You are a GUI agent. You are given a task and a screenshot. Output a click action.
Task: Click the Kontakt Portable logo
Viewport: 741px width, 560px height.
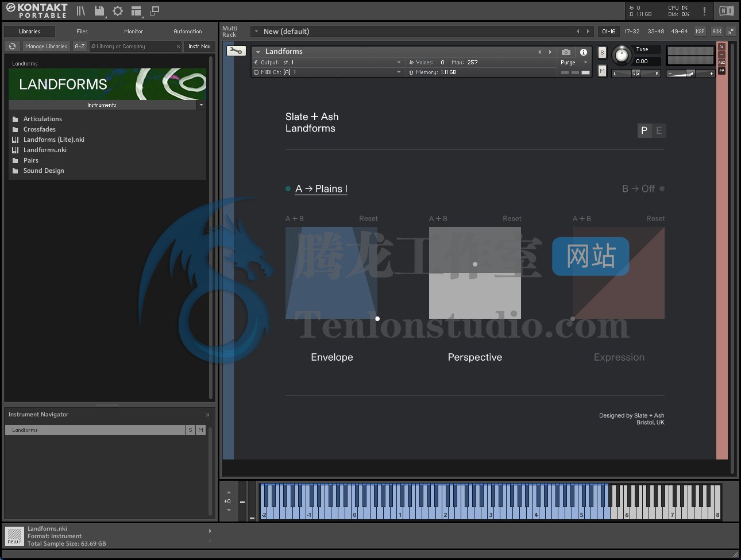coord(37,10)
